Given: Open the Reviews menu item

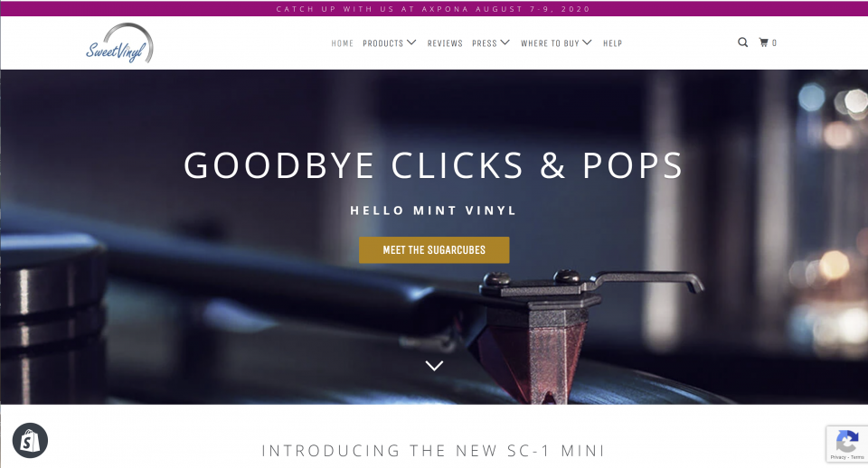Looking at the screenshot, I should coord(445,43).
